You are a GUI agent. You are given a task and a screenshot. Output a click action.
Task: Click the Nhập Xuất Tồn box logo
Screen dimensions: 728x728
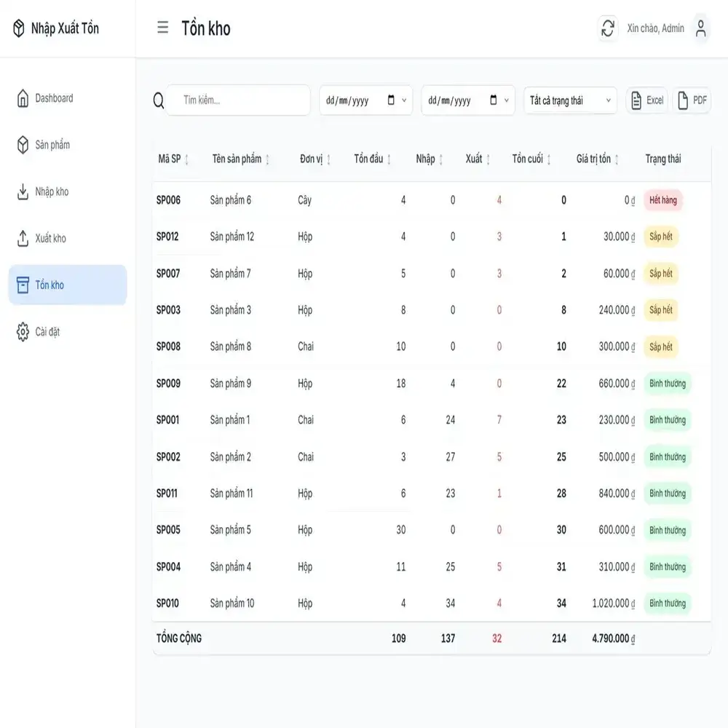tap(19, 28)
